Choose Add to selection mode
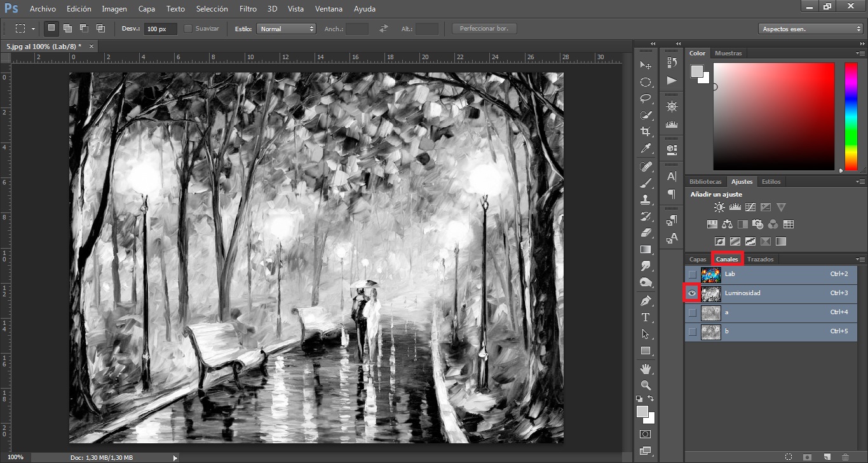 [67, 28]
